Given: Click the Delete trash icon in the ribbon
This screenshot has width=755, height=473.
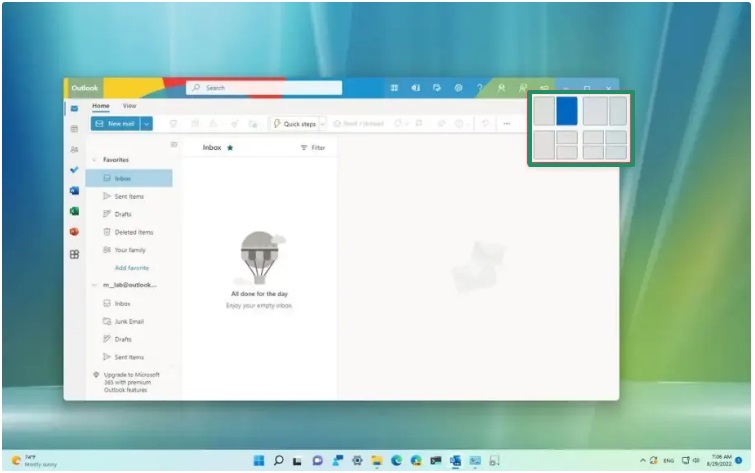Looking at the screenshot, I should pyautogui.click(x=173, y=124).
